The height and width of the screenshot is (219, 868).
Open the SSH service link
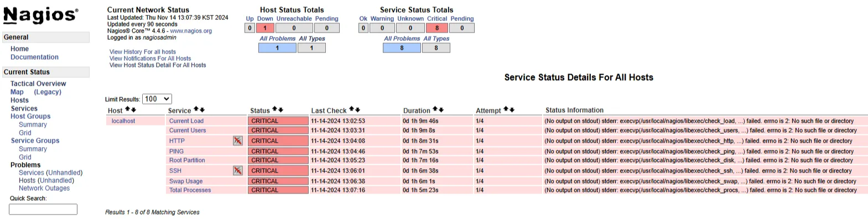[175, 171]
